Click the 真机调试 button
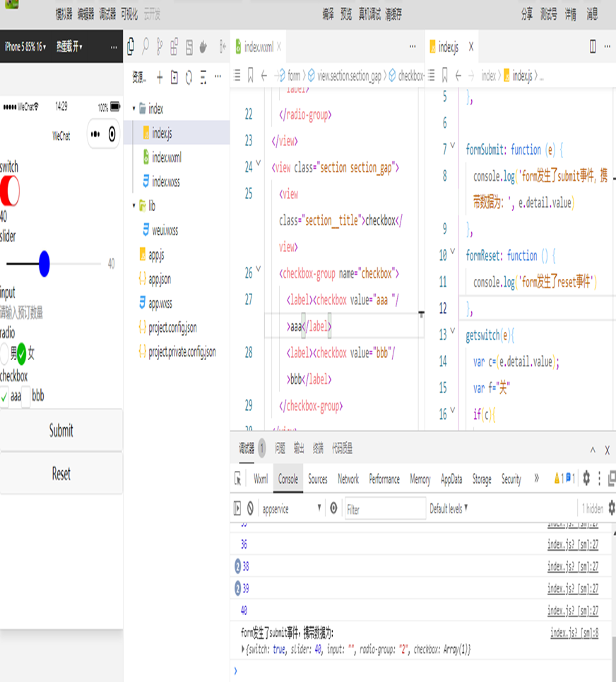616x682 pixels. (369, 14)
